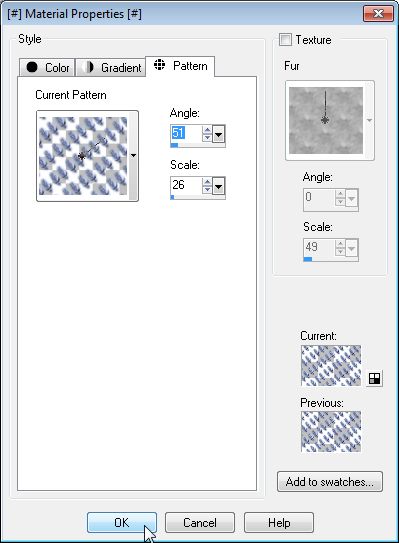The width and height of the screenshot is (399, 543).
Task: Enable the Texture checkbox
Action: coord(285,39)
